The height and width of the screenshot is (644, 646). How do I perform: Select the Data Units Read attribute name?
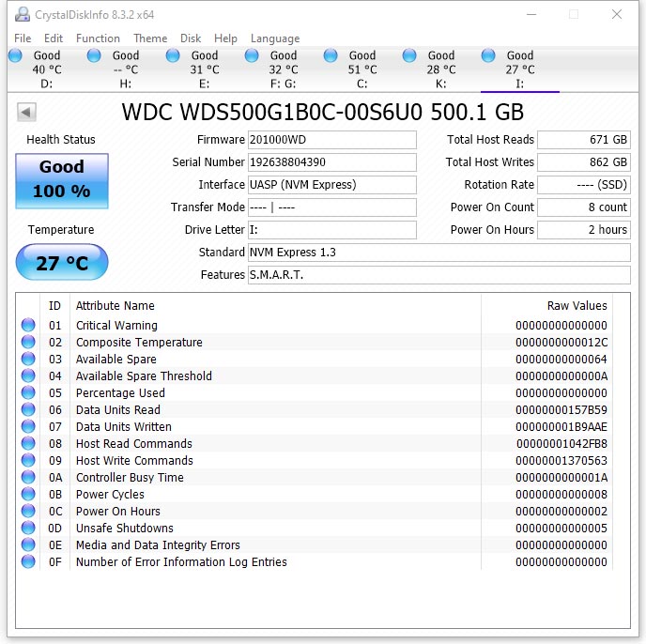pos(118,410)
